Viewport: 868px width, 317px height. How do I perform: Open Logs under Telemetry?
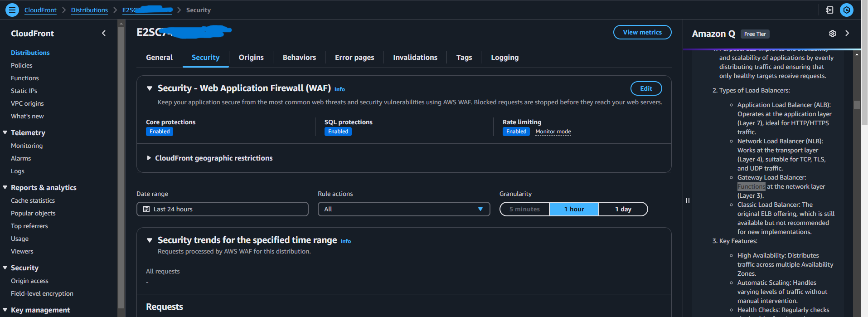18,171
